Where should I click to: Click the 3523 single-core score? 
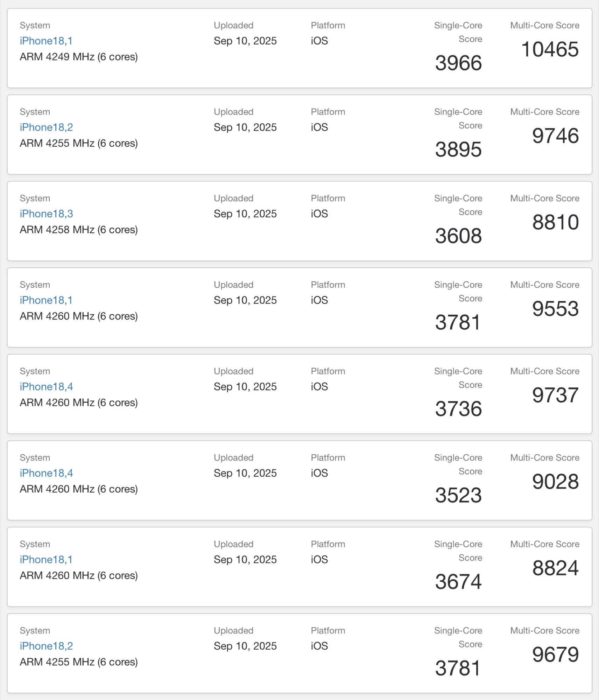tap(458, 495)
